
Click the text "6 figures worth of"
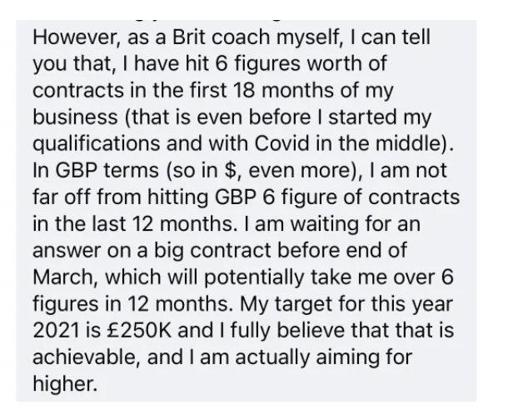pyautogui.click(x=301, y=64)
